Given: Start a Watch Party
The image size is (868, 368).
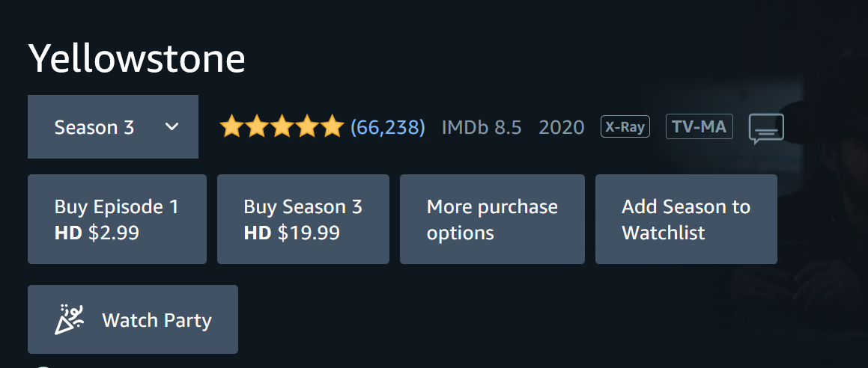Looking at the screenshot, I should [x=133, y=319].
